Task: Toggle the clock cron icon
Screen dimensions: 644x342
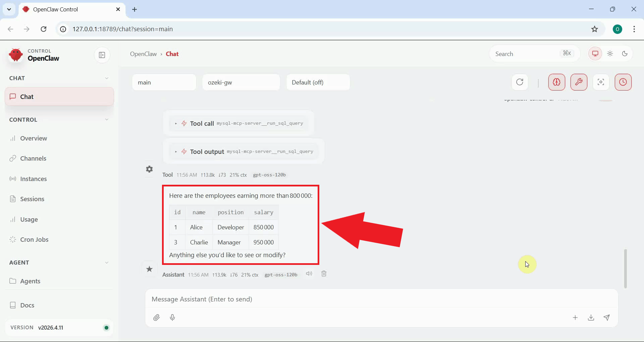Action: [623, 82]
